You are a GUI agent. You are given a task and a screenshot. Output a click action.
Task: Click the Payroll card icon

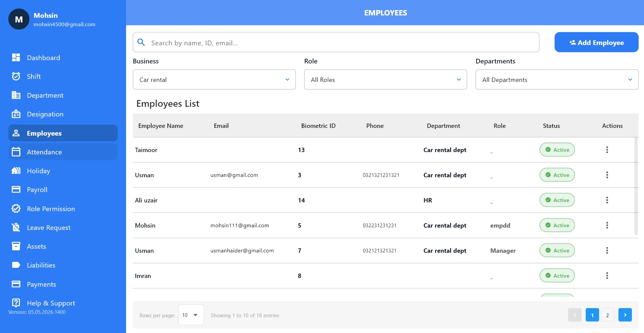tap(16, 190)
